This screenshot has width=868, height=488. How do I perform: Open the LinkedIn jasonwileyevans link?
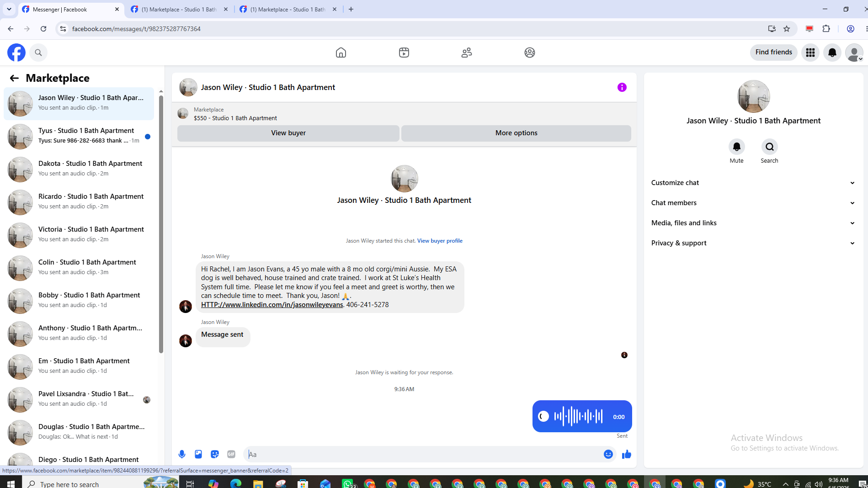272,305
